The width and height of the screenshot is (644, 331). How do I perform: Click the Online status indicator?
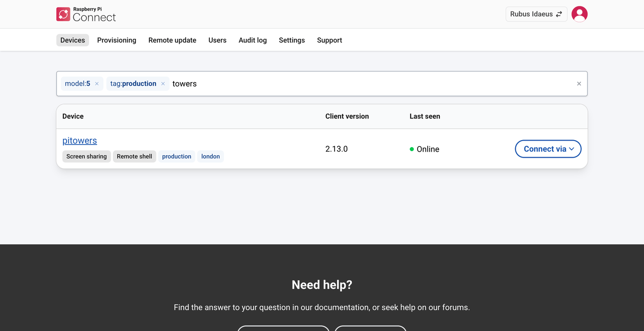point(425,149)
